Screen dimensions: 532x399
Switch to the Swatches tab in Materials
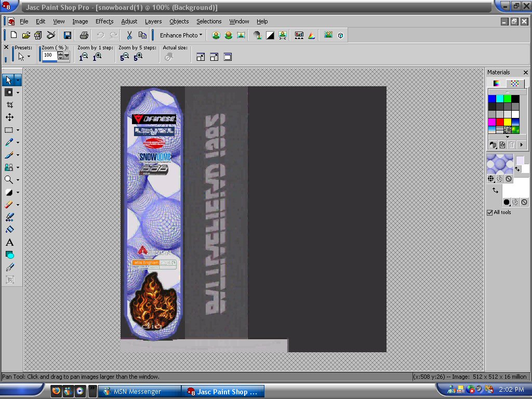[515, 83]
